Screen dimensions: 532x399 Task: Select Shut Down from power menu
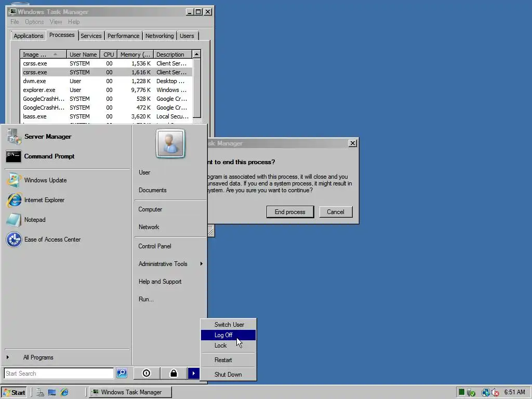tap(228, 375)
